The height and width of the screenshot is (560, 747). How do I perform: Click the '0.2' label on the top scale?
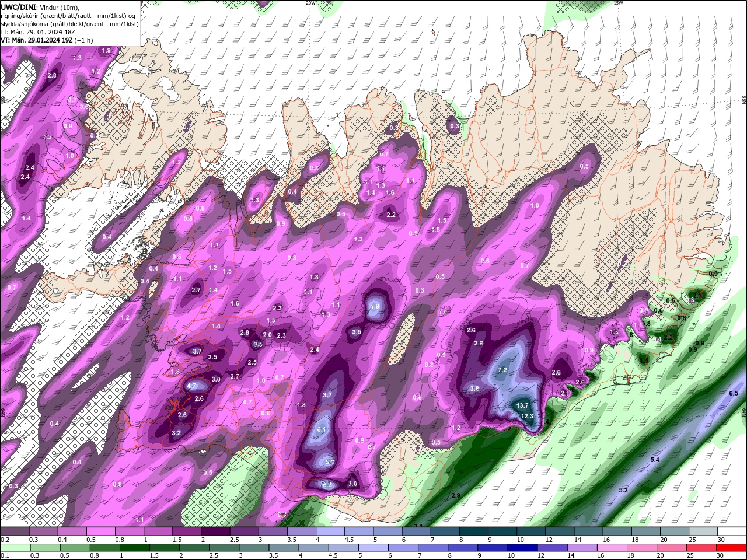pyautogui.click(x=5, y=540)
